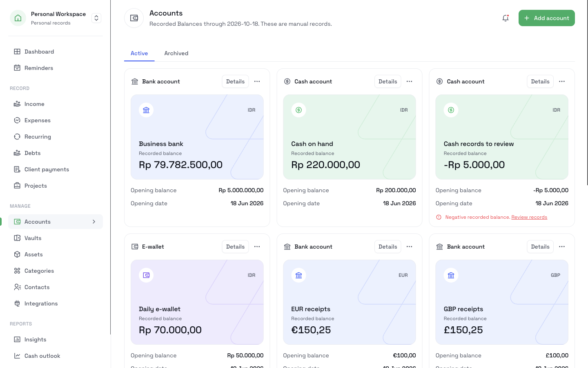The width and height of the screenshot is (588, 368).
Task: Click the negative balance warning icon
Action: pyautogui.click(x=439, y=217)
